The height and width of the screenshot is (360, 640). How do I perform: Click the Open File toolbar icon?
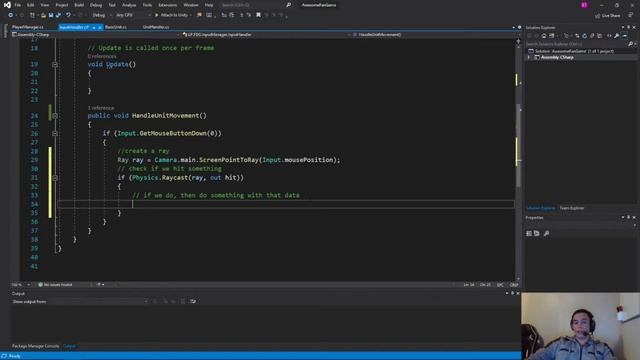tap(43, 15)
